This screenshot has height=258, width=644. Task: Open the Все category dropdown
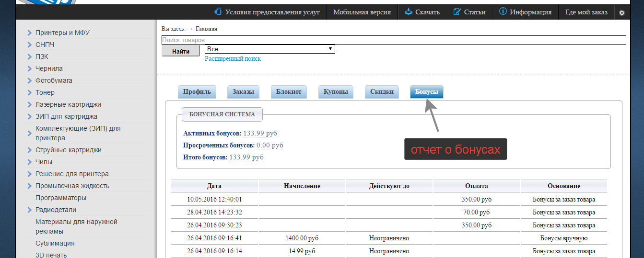(269, 49)
